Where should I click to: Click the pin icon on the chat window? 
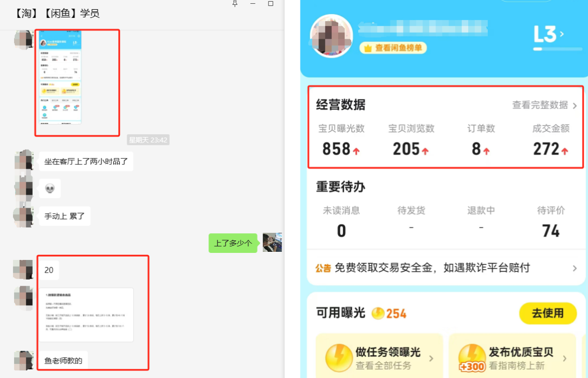click(x=235, y=4)
